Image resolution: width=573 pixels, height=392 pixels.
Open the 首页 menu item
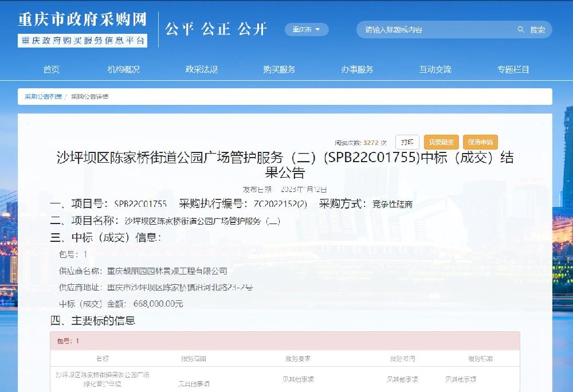(51, 69)
